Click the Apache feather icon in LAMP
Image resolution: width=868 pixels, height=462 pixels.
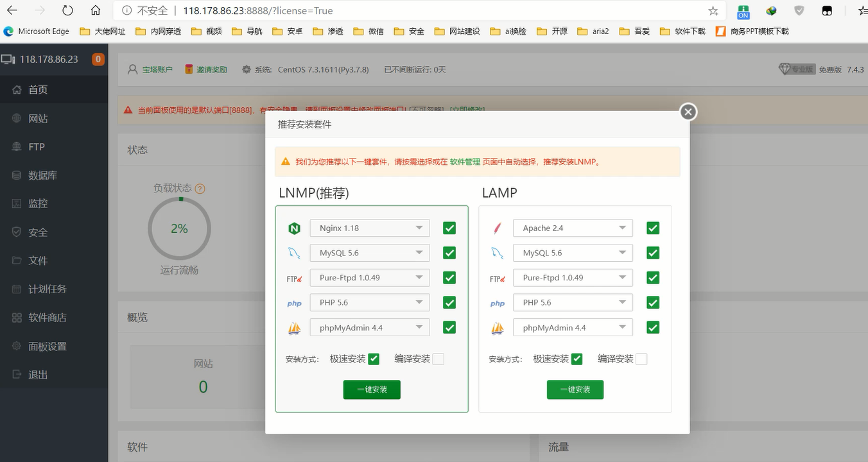click(497, 228)
